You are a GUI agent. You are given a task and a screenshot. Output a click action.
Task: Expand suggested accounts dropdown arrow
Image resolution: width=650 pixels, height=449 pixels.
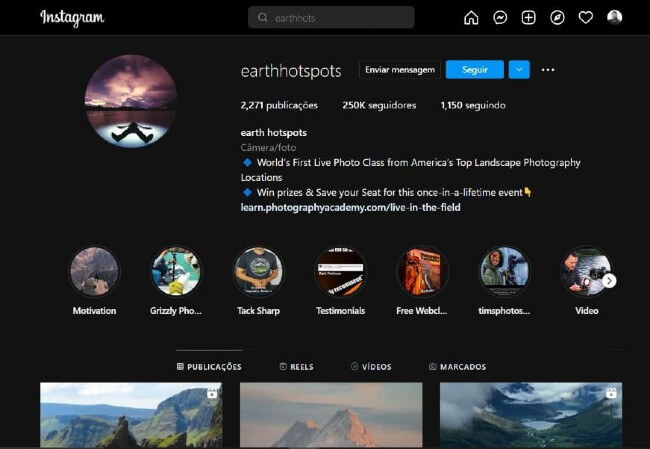click(519, 70)
